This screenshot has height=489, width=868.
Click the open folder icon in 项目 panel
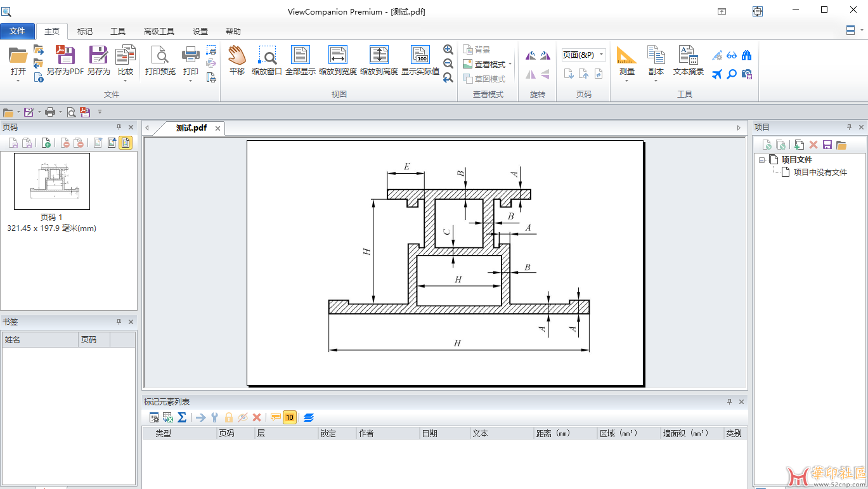841,145
